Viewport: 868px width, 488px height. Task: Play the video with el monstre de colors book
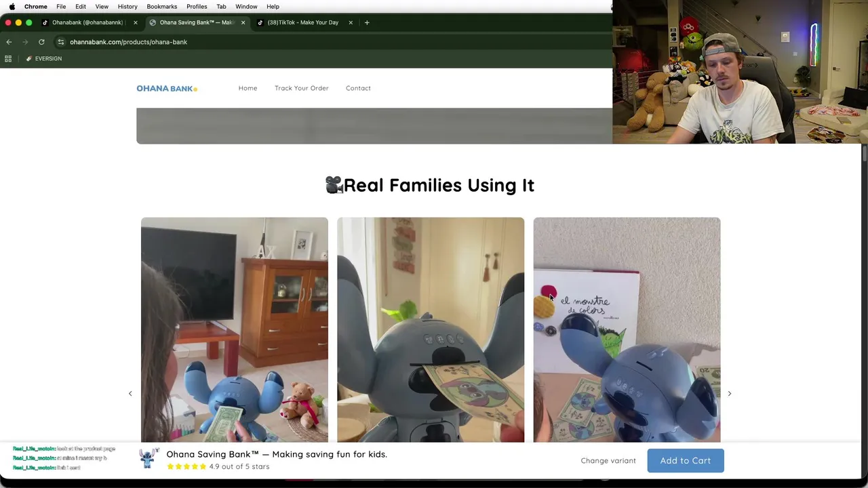click(627, 330)
